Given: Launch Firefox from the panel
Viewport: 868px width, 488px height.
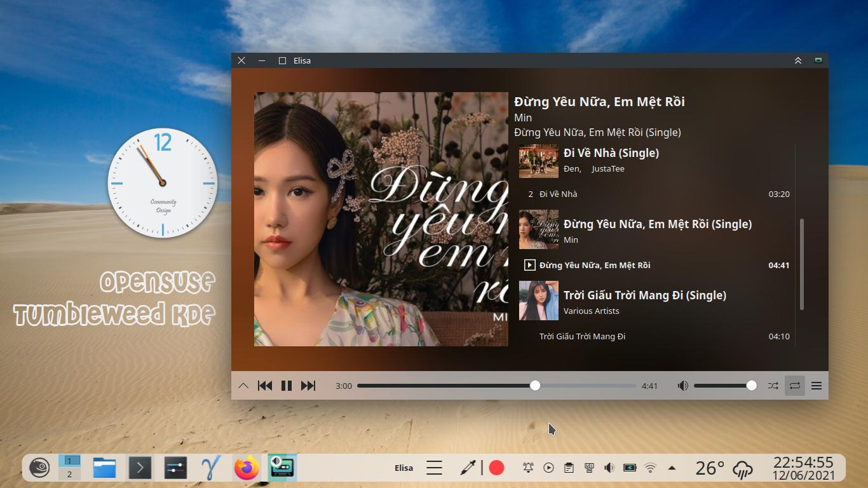Looking at the screenshot, I should (x=247, y=468).
